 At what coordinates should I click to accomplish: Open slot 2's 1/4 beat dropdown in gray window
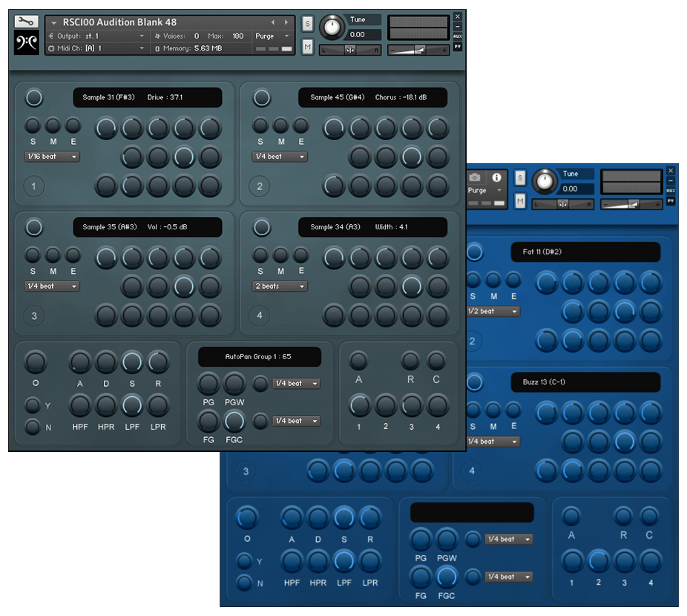coord(280,157)
